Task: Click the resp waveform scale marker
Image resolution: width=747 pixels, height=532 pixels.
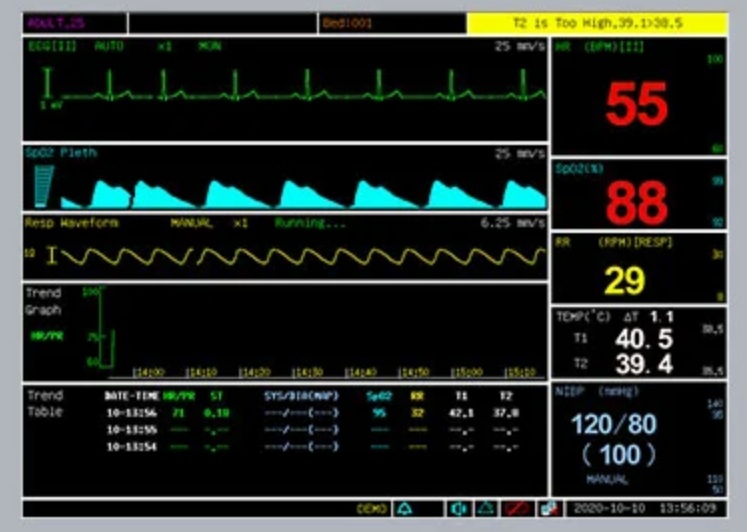Action: (51, 255)
